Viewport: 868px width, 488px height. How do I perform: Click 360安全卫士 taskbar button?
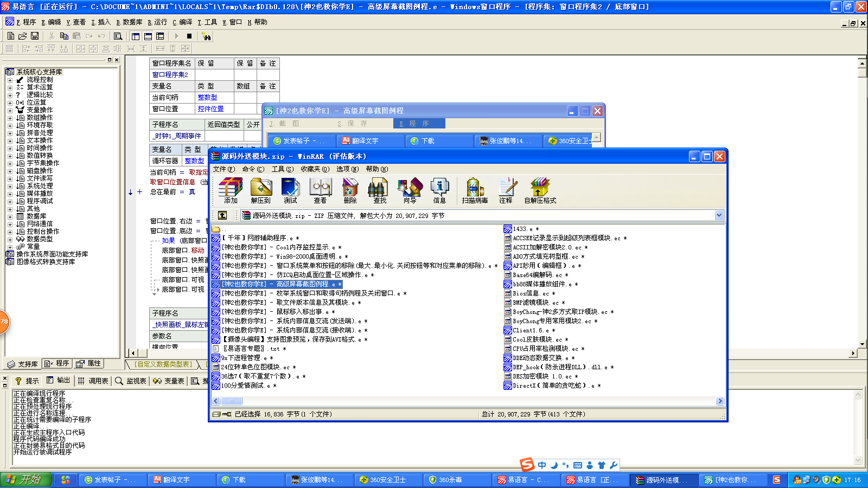(x=388, y=480)
